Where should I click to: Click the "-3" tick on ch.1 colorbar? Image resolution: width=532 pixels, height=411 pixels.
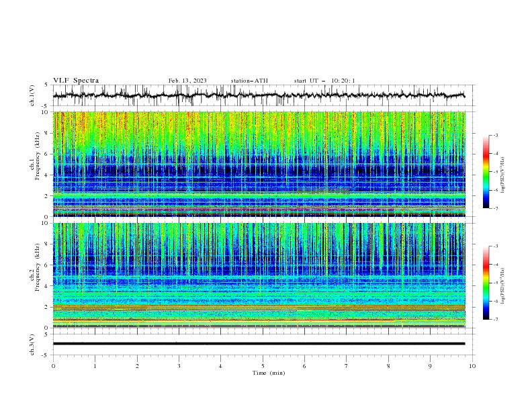coord(495,135)
